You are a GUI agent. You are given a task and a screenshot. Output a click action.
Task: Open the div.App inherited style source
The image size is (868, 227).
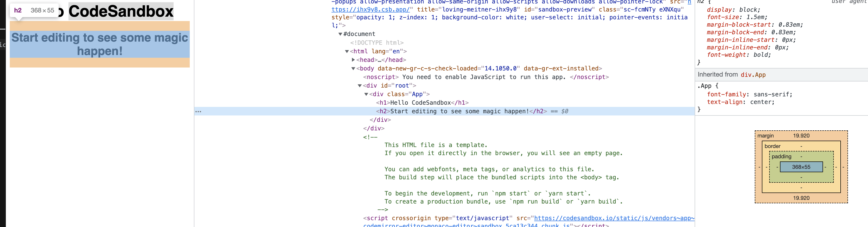(753, 75)
